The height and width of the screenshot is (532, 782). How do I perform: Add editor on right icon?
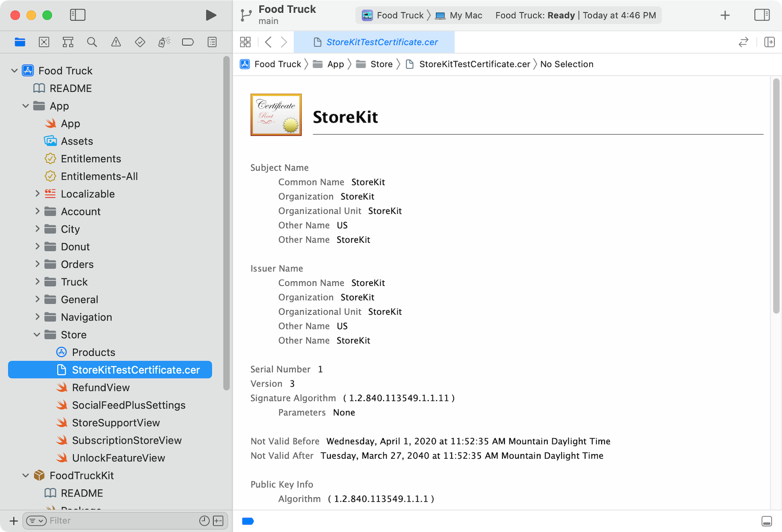coord(769,42)
